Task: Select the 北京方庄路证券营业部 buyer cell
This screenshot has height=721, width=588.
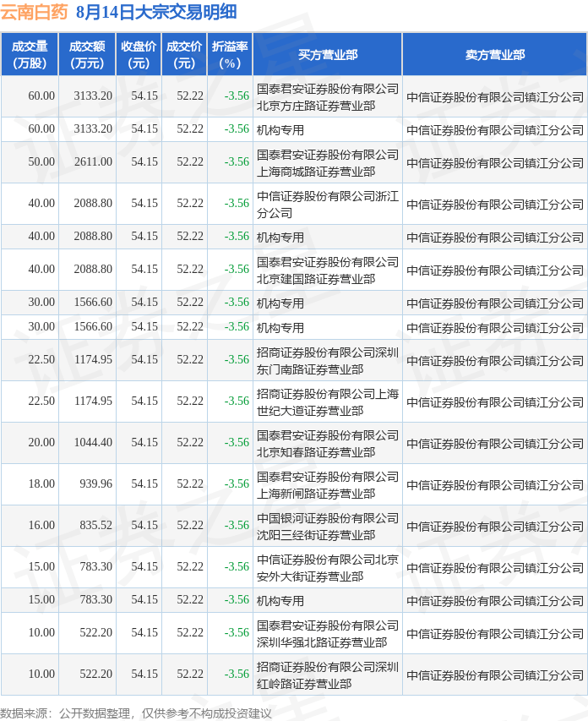Action: pos(328,96)
